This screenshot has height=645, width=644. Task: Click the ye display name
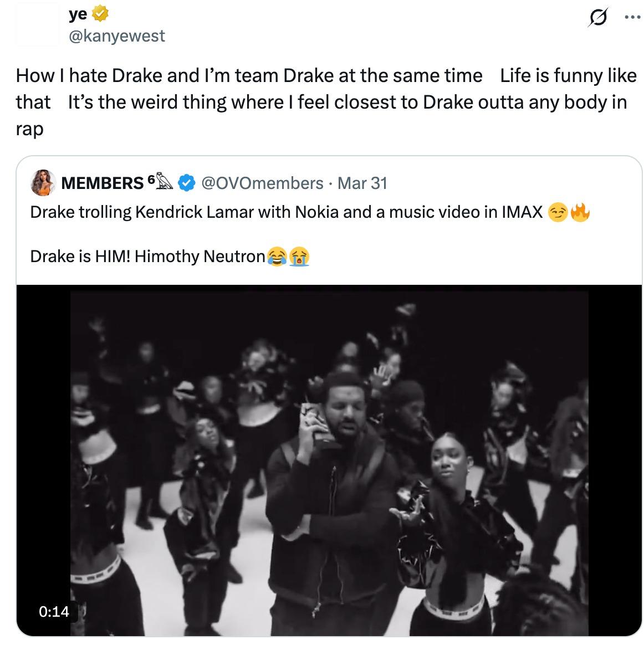click(x=78, y=14)
